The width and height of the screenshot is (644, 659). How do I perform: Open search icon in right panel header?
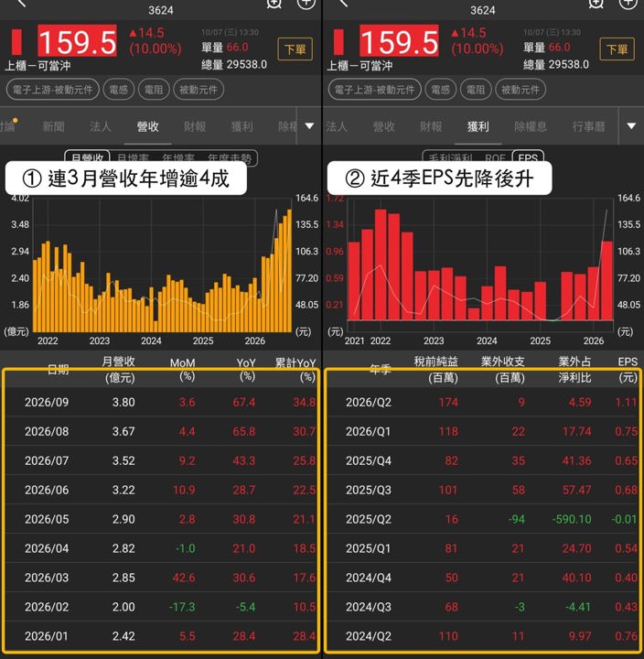click(596, 4)
